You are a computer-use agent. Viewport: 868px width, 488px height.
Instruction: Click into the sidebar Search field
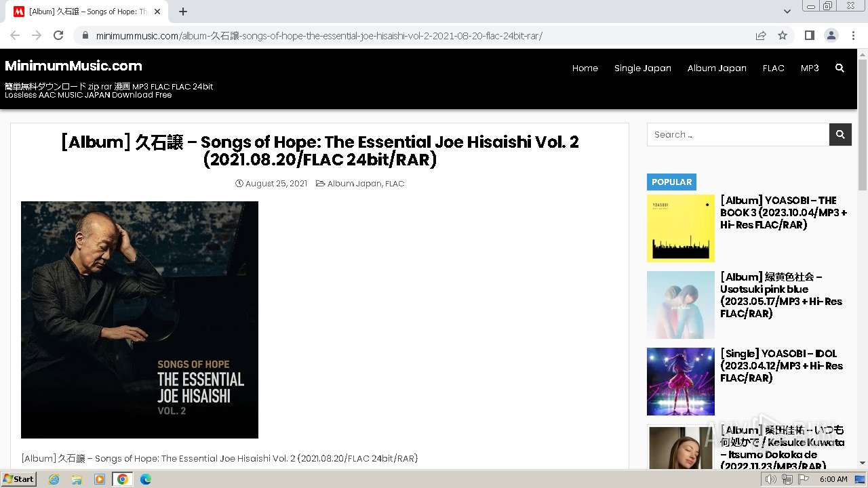[x=738, y=134]
